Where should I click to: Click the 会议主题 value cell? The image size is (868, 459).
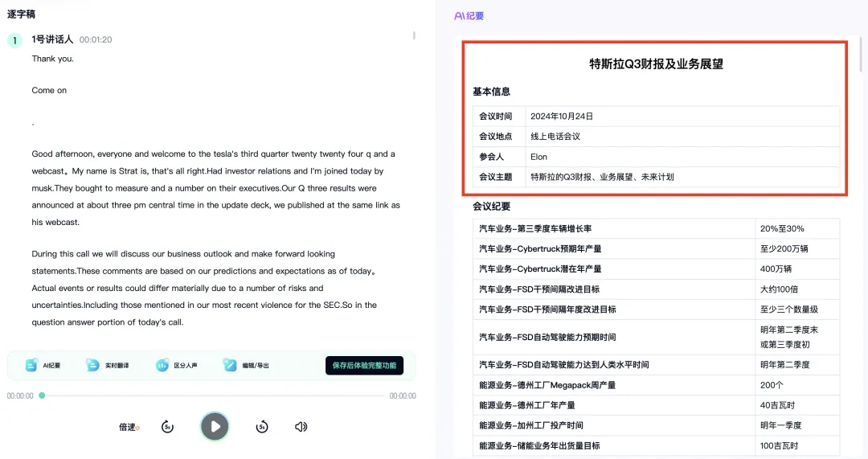point(682,177)
